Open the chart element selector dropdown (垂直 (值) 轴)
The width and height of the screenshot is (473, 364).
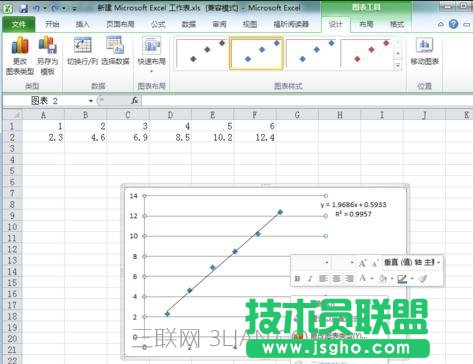(x=439, y=263)
